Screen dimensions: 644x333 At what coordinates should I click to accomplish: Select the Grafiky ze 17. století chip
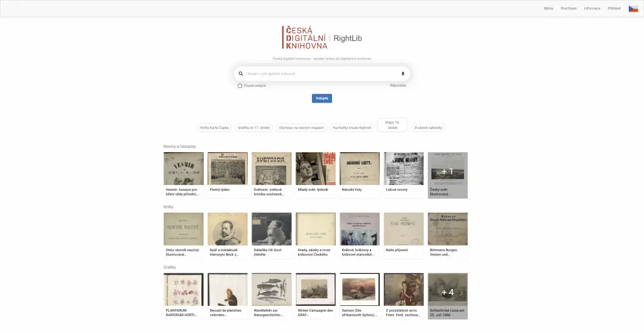(254, 128)
